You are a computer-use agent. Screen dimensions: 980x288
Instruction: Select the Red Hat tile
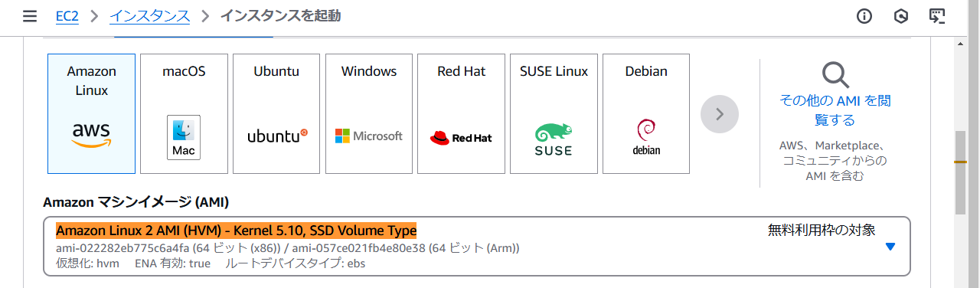click(x=462, y=114)
